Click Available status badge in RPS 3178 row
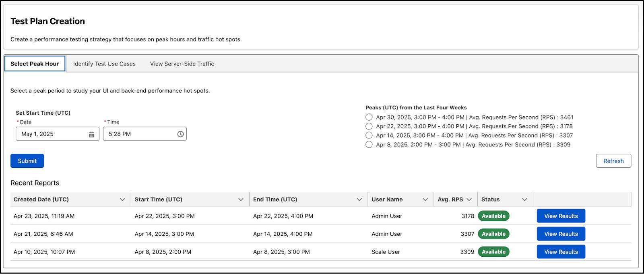 493,216
